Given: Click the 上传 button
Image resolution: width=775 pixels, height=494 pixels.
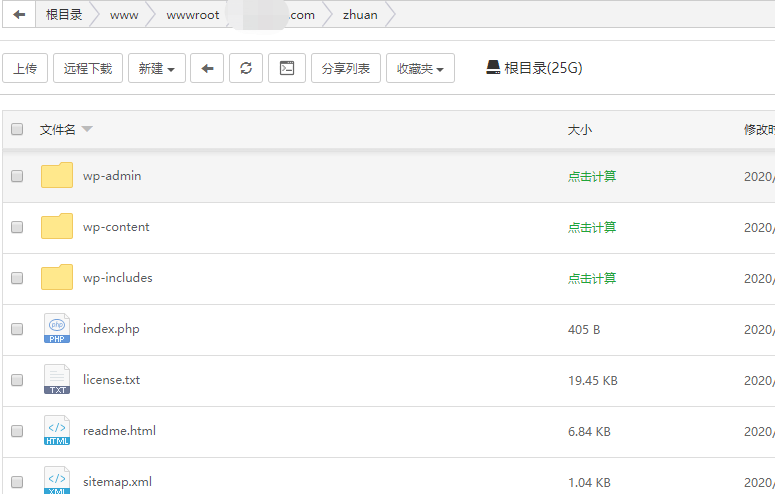Looking at the screenshot, I should click(25, 69).
